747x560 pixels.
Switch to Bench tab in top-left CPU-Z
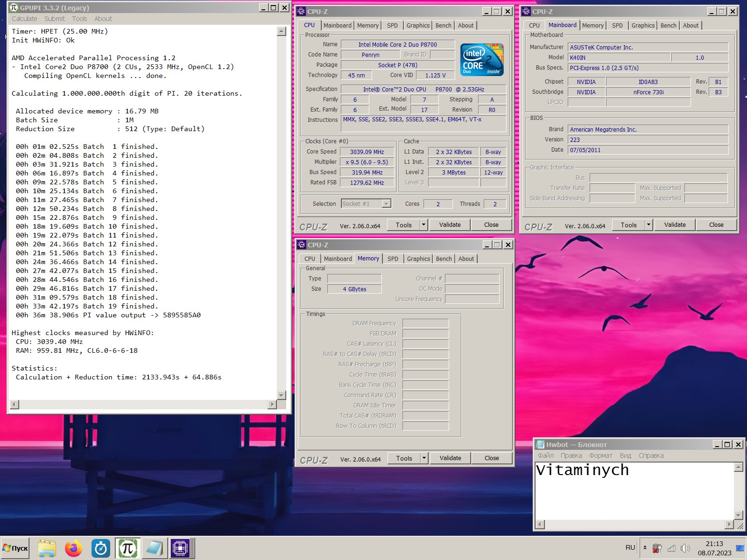444,26
